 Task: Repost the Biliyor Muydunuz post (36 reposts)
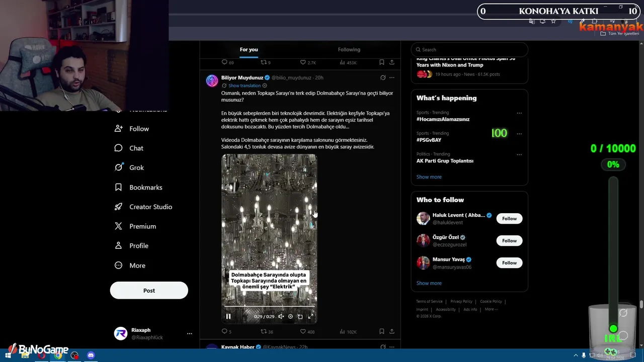tap(267, 331)
